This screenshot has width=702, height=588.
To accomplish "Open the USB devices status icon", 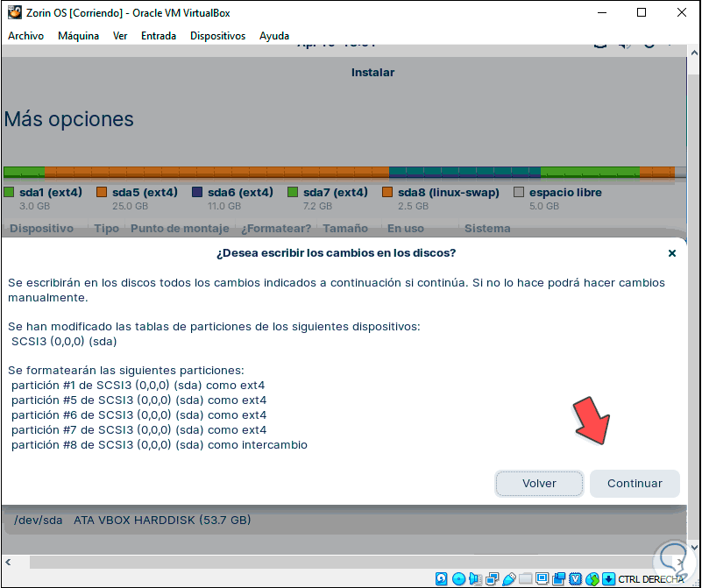I will coord(509,579).
